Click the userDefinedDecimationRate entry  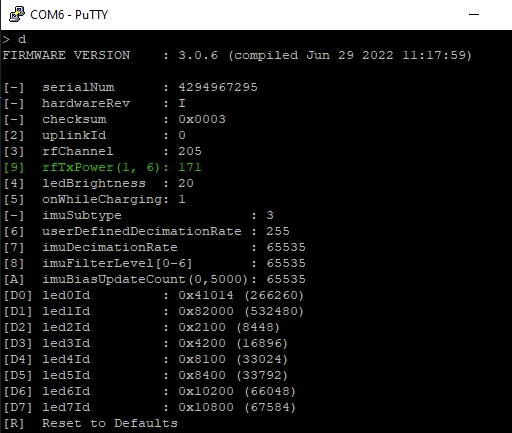coord(146,231)
